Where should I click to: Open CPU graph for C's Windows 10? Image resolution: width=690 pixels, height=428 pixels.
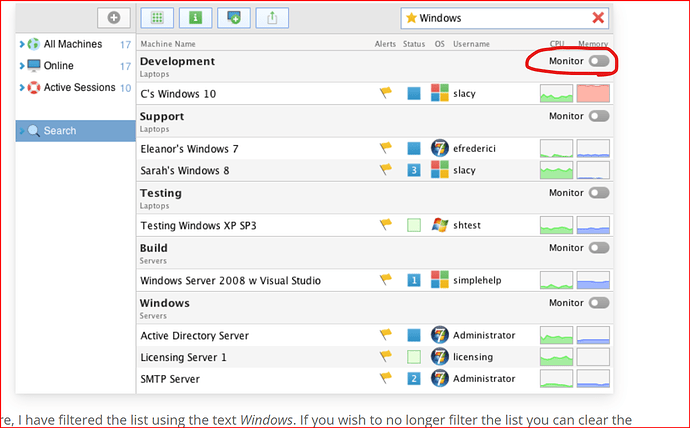pos(556,93)
